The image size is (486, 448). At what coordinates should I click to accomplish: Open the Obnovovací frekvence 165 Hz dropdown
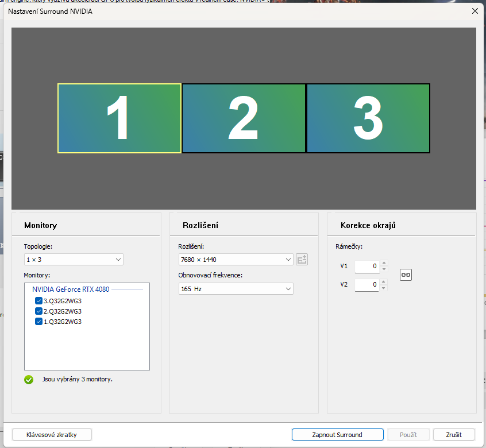tap(236, 289)
